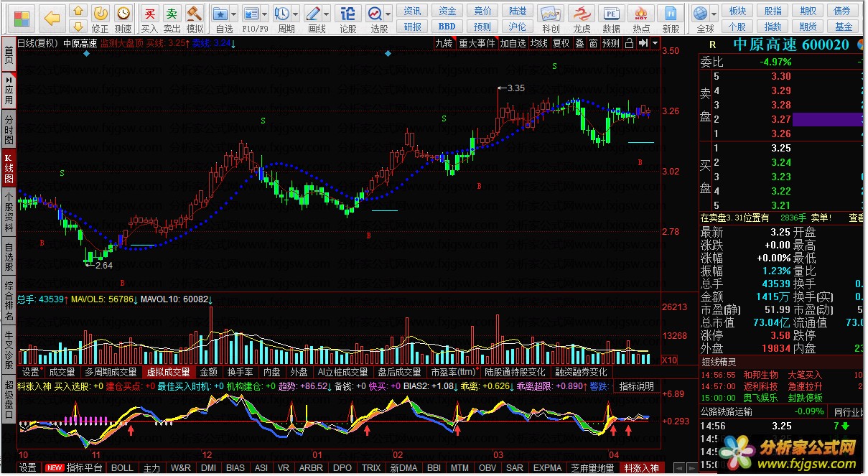Viewport: 868px width, 476px height.
Task: Click the 买入 buy icon
Action: point(149,17)
